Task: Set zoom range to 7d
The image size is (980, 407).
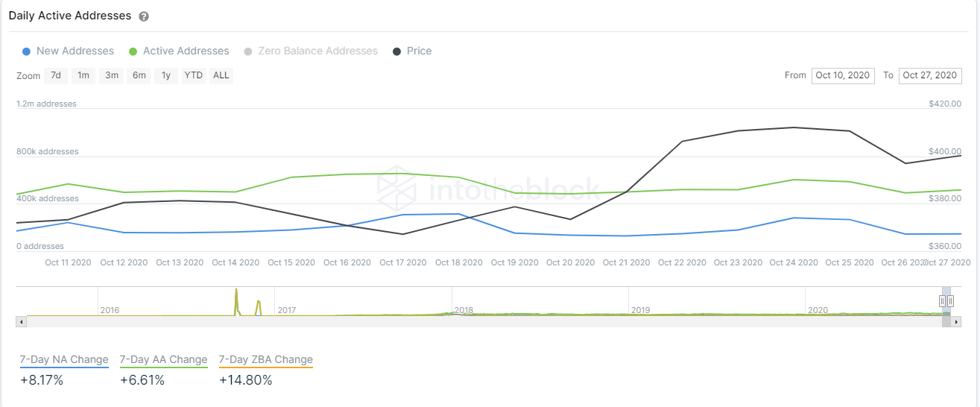Action: 56,75
